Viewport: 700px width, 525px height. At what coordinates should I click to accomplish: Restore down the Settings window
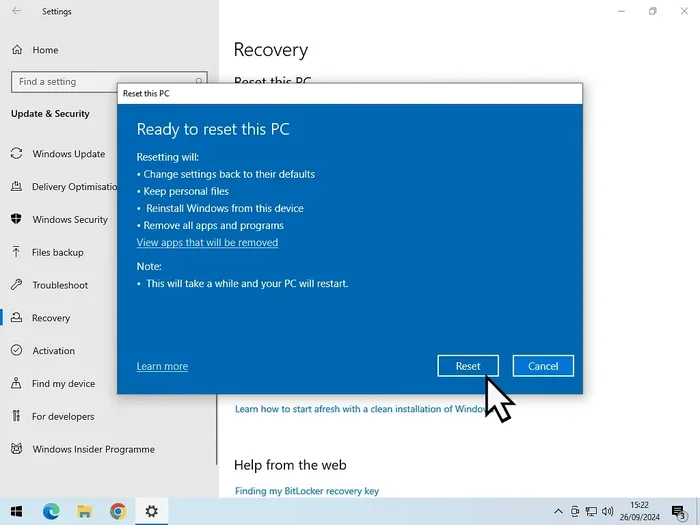point(653,11)
